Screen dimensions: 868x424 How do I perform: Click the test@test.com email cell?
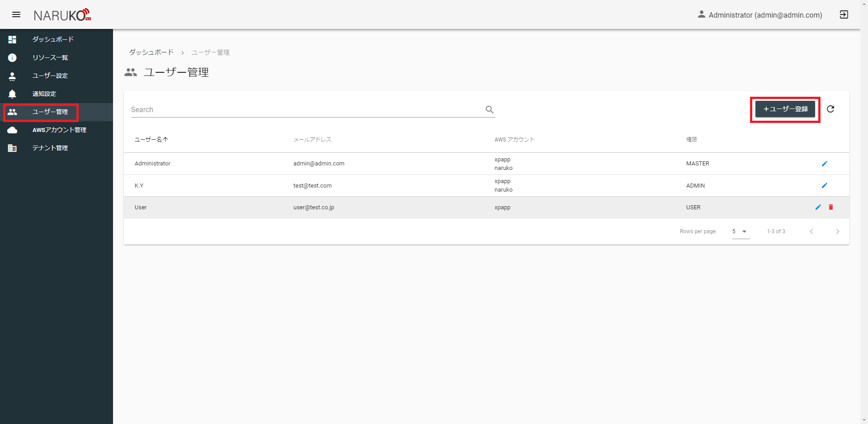(312, 186)
